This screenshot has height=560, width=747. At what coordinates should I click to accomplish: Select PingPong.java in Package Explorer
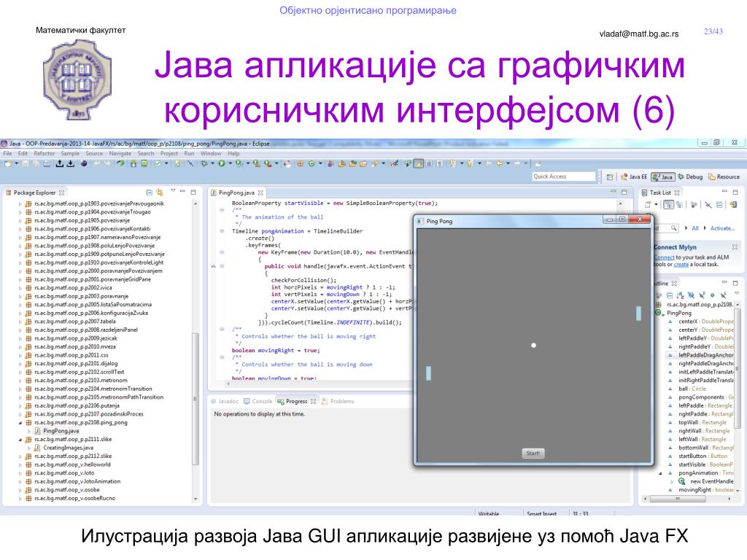(x=61, y=431)
